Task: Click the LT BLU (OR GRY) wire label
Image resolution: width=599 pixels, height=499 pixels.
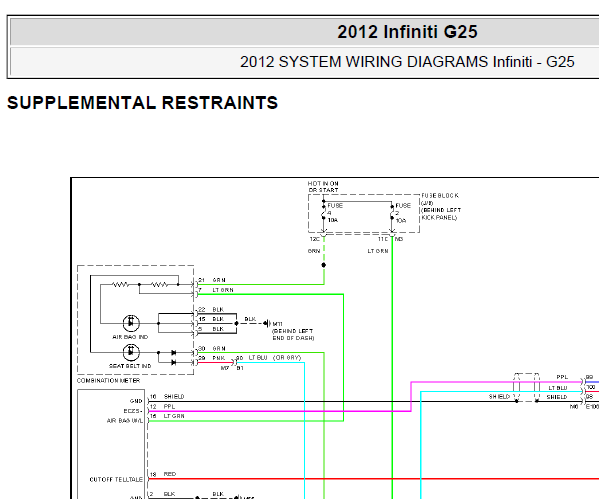Action: coord(275,358)
